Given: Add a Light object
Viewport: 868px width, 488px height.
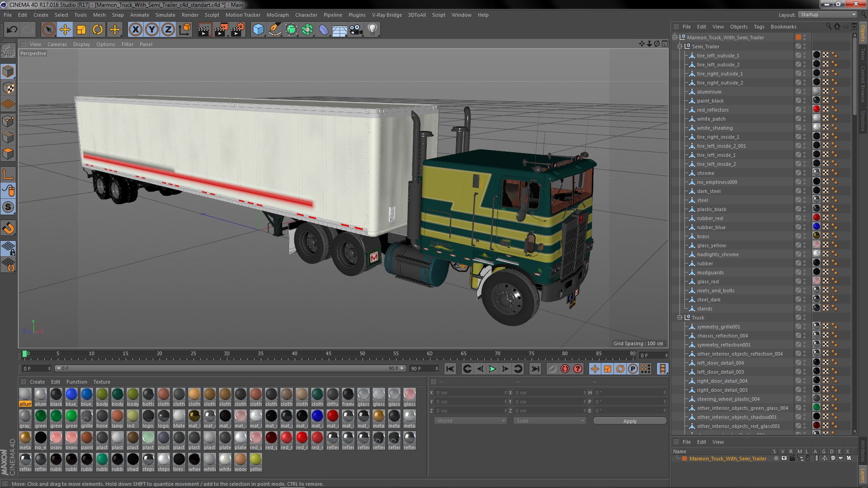Looking at the screenshot, I should (373, 30).
